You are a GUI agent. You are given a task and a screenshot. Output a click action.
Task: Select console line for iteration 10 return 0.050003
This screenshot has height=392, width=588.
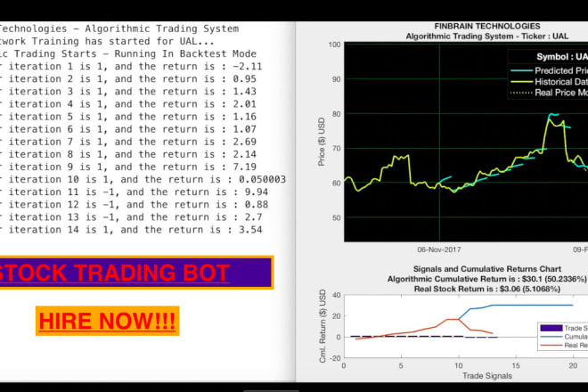(143, 180)
